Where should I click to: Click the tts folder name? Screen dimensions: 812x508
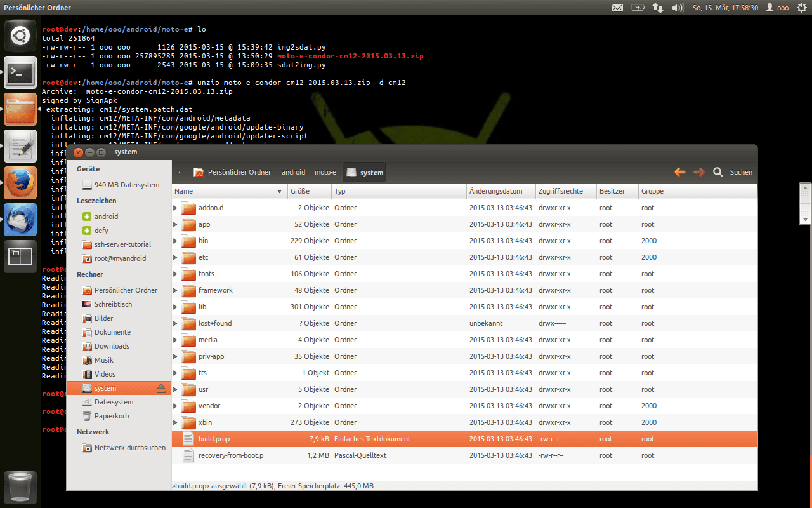click(x=202, y=373)
